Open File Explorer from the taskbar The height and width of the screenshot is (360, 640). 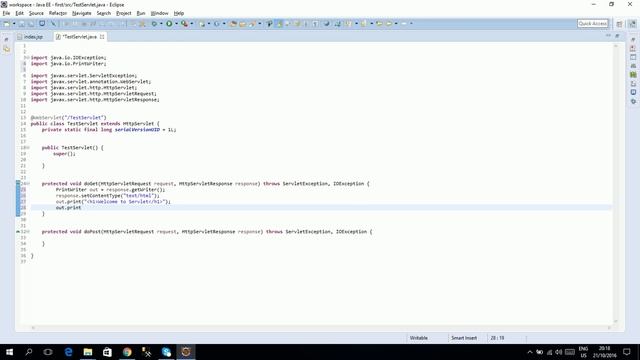point(88,352)
